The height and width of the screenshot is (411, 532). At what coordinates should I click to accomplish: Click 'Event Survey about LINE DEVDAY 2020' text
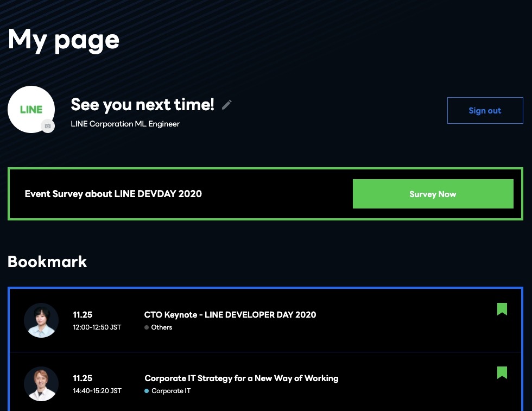pyautogui.click(x=113, y=194)
